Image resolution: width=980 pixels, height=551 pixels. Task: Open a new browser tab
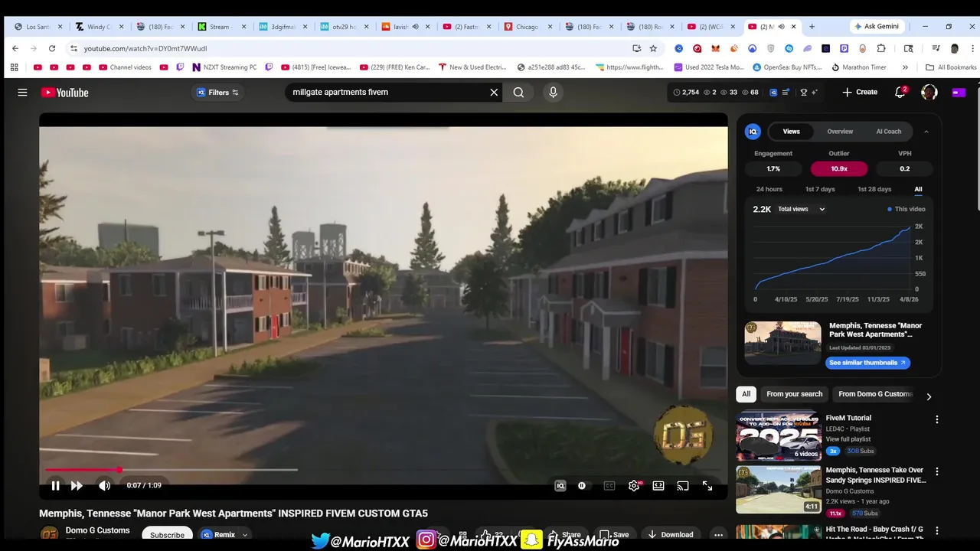[x=812, y=26]
